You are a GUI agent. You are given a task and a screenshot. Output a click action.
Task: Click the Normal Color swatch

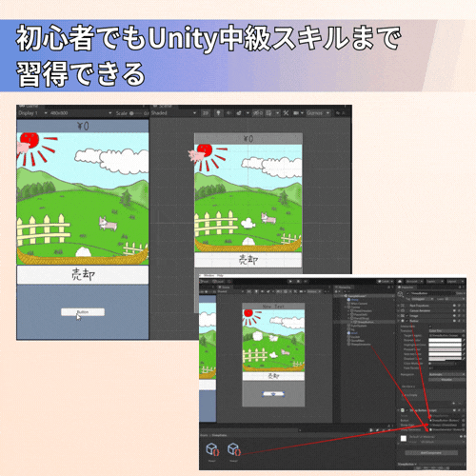pos(445,340)
